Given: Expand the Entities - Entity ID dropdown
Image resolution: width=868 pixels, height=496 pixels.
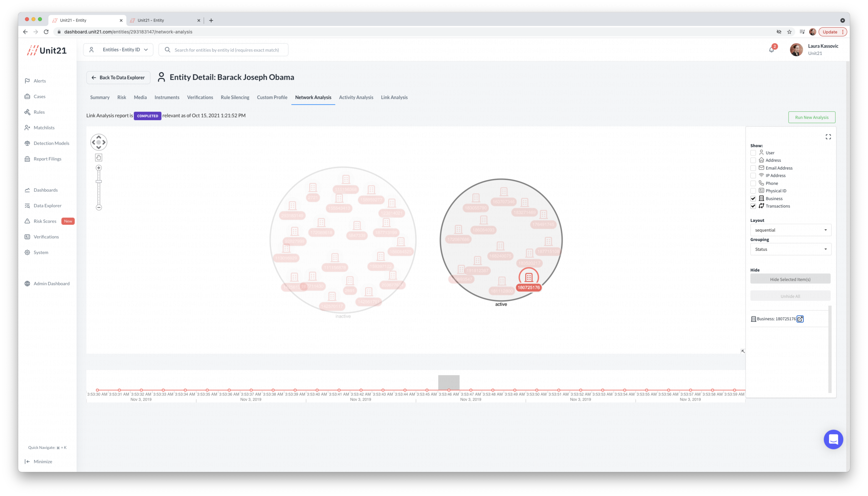Looking at the screenshot, I should tap(118, 50).
